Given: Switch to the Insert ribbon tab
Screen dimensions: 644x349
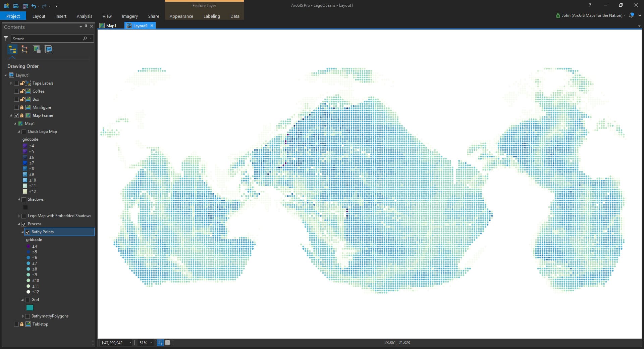Looking at the screenshot, I should (x=61, y=16).
